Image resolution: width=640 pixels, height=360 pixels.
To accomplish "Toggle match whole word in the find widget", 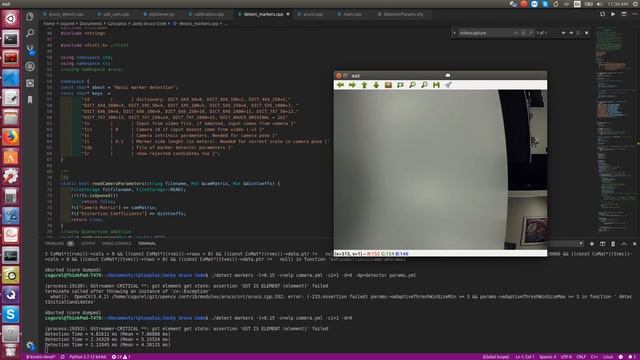I will coord(523,33).
